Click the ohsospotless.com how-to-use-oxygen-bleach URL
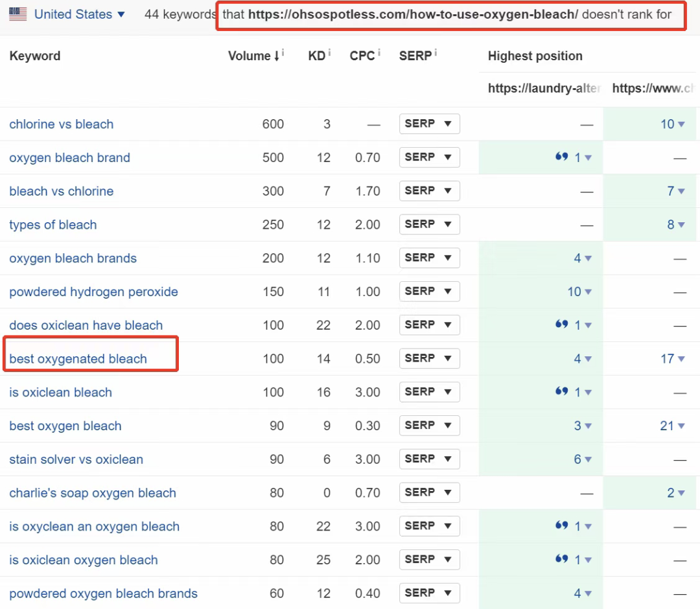Viewport: 700px width, 609px height. [x=413, y=14]
